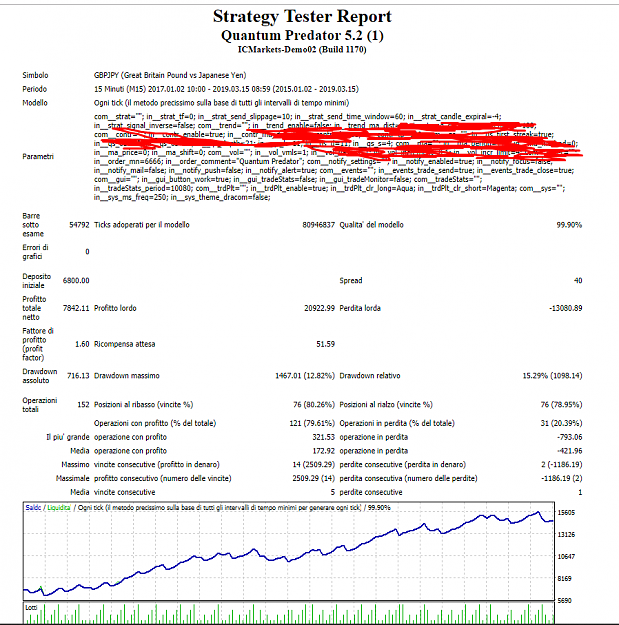
Task: Select the Quantum Predator 5.2 (1) title
Action: click(302, 35)
